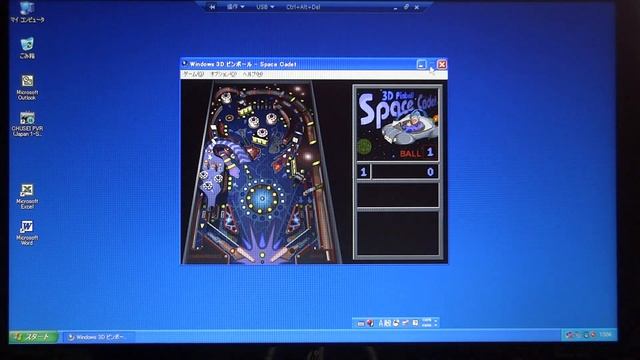Click the system tray clock

click(x=606, y=335)
